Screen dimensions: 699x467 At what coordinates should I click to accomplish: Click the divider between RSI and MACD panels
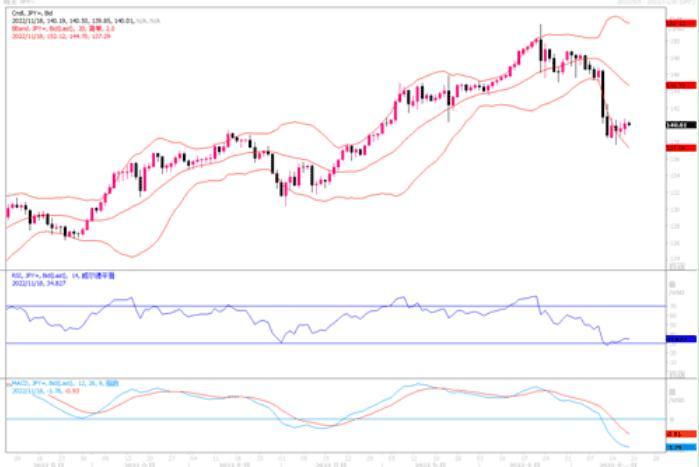point(330,376)
